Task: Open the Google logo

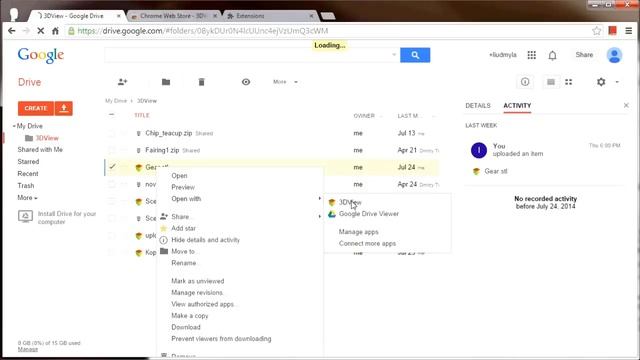Action: [40, 55]
